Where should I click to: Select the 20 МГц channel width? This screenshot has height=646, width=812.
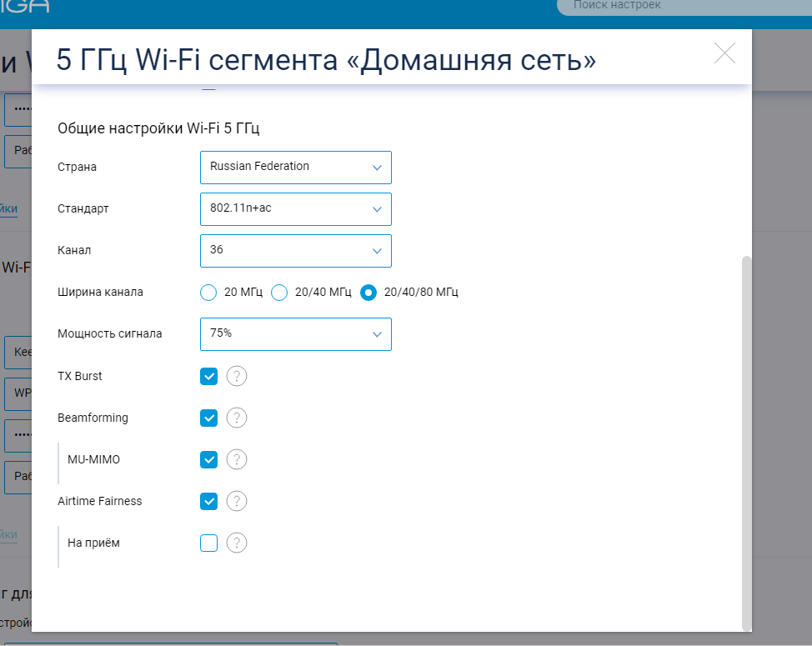coord(208,293)
